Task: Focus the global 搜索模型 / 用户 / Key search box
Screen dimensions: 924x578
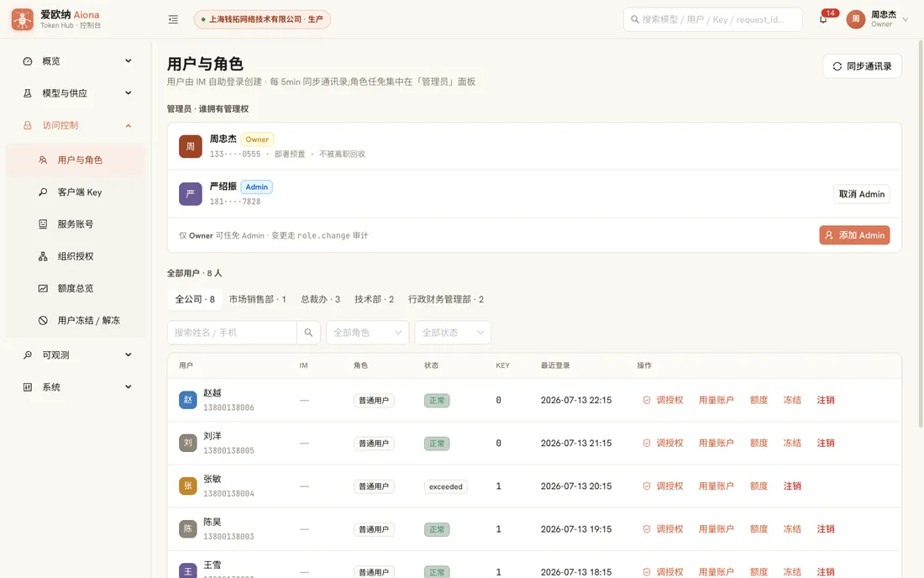Action: coord(712,19)
